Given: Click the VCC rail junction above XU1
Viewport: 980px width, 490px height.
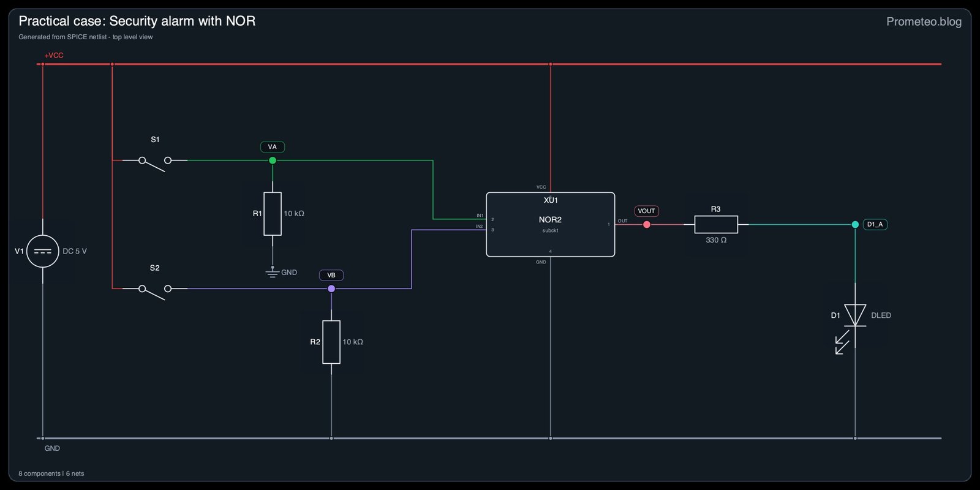Looking at the screenshot, I should [551, 64].
